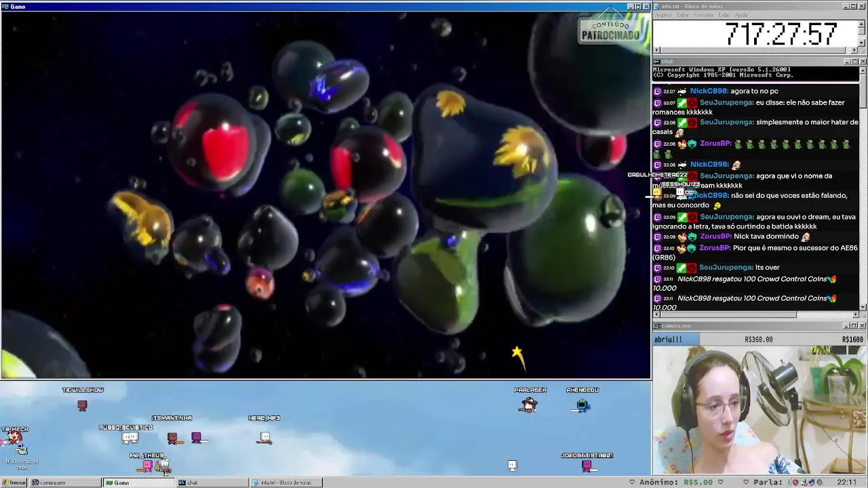Screen dimensions: 868x488
Task: Open the Meus locais de rede desktop icon
Action: [22, 457]
